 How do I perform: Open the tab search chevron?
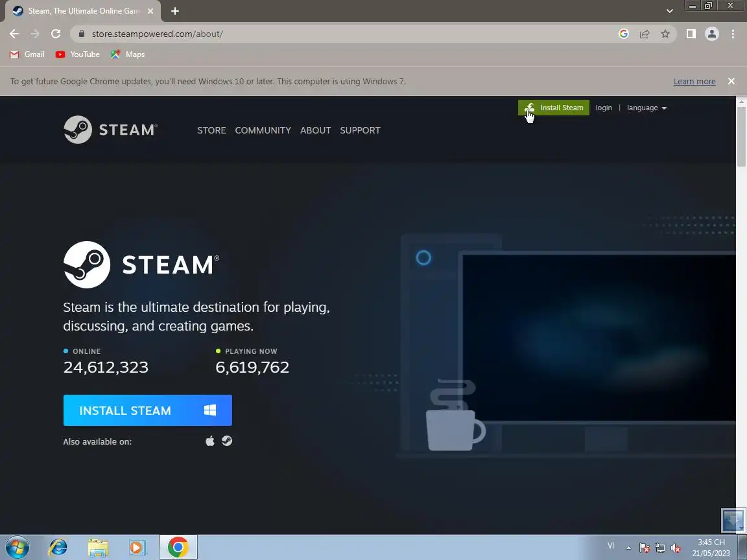[670, 11]
